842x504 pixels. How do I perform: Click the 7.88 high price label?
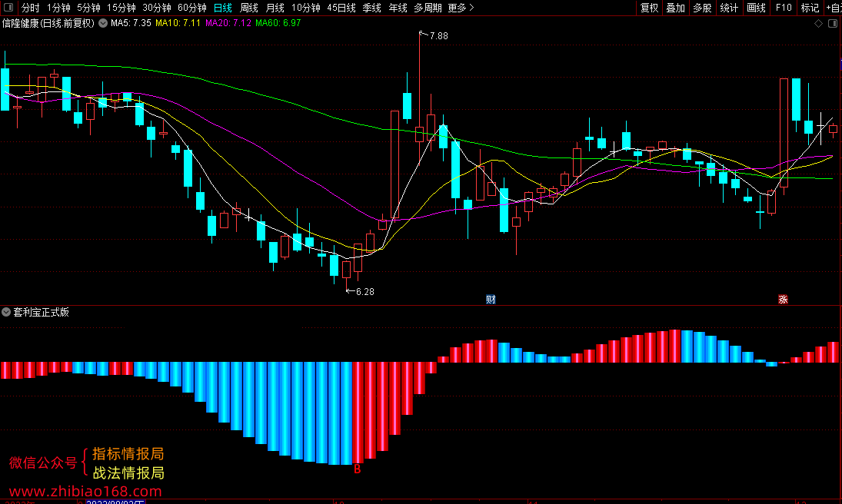click(439, 36)
